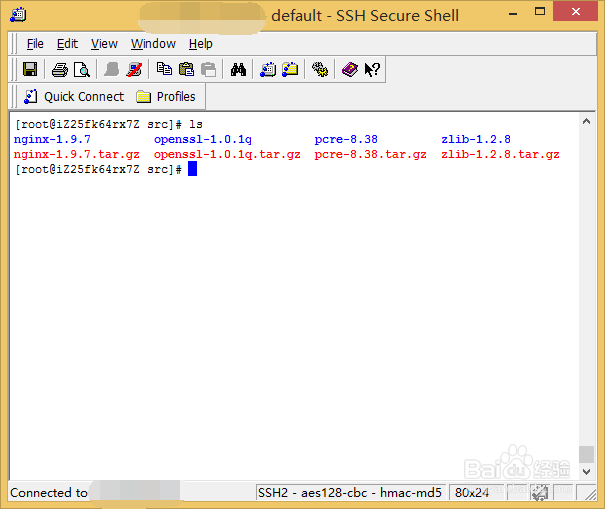Viewport: 605px width, 509px height.
Task: Click the Paste toolbar icon
Action: point(186,69)
